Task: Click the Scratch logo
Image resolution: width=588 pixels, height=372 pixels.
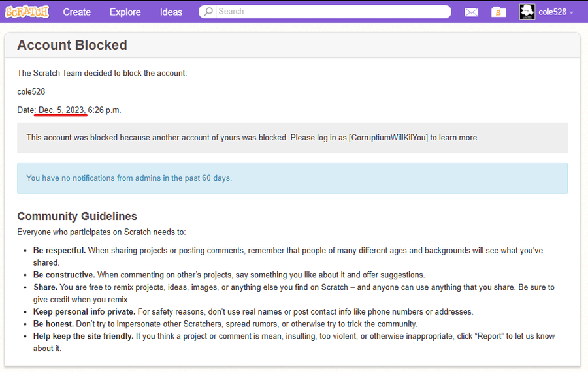Action: click(x=27, y=11)
